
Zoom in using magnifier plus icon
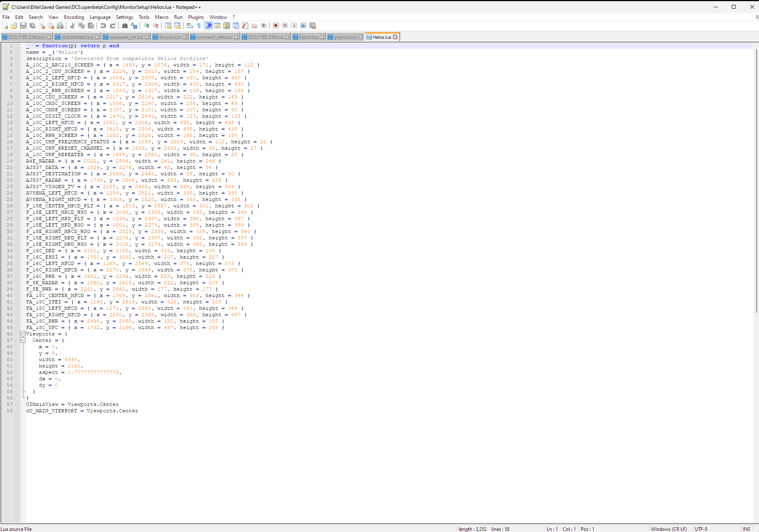(147, 26)
